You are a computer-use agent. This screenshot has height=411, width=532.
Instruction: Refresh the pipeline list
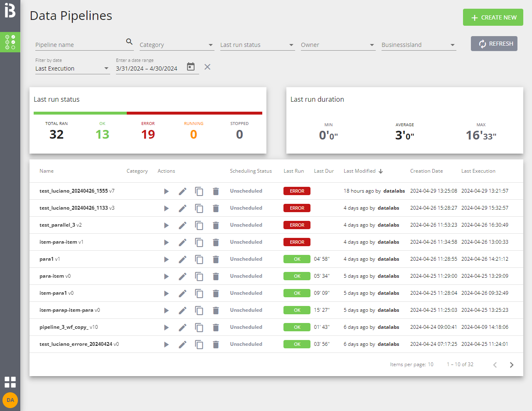click(x=494, y=43)
